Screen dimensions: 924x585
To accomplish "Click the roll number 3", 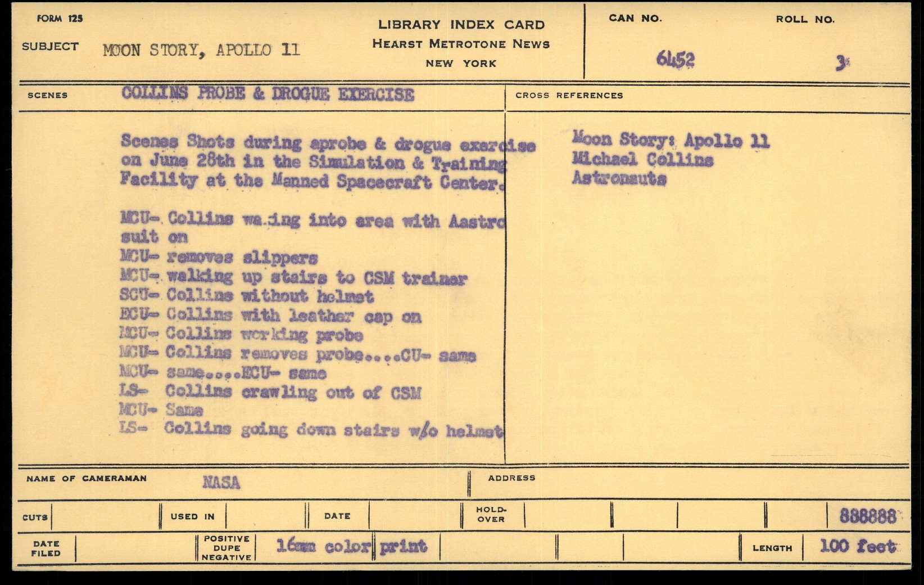I will tap(841, 64).
